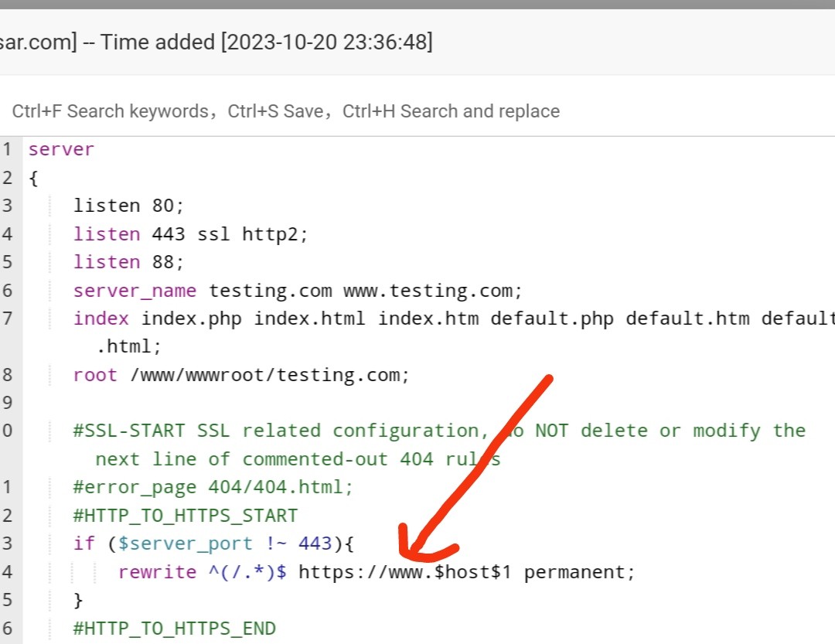The image size is (835, 644).
Task: Click '$server_port' variable in if statement
Action: (x=186, y=543)
